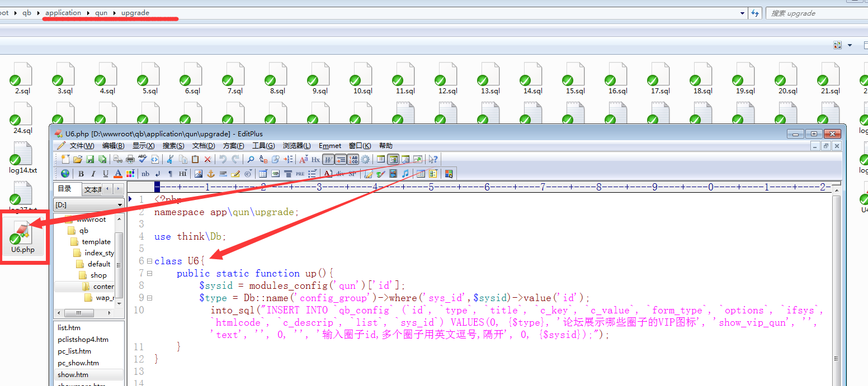Open the color palette swatch icon
Image resolution: width=868 pixels, height=386 pixels.
click(130, 174)
